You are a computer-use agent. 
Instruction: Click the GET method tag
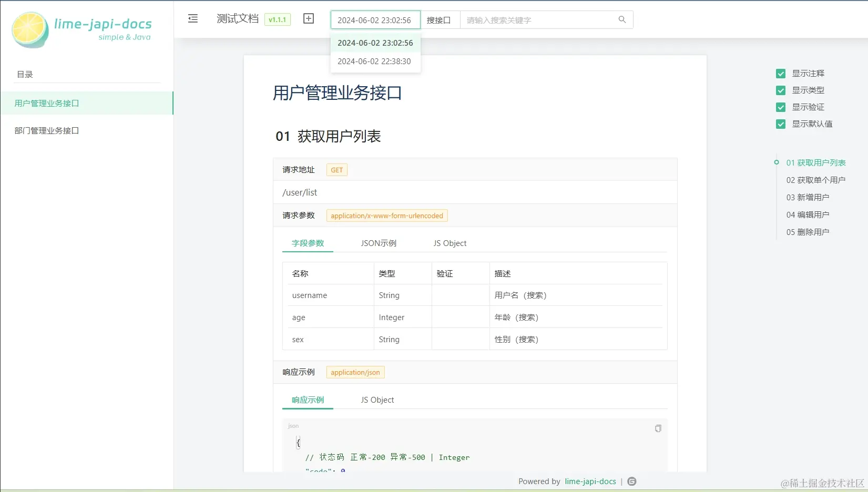coord(337,170)
